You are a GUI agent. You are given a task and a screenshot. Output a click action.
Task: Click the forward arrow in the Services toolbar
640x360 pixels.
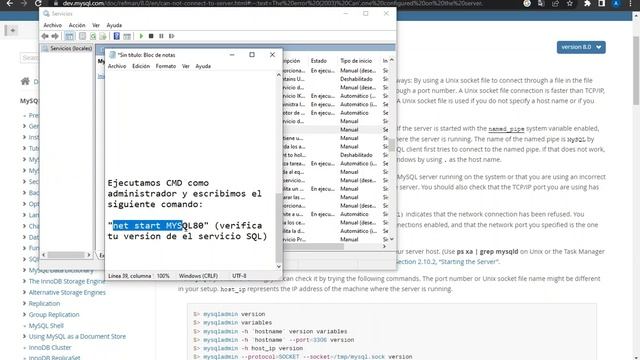[x=55, y=36]
